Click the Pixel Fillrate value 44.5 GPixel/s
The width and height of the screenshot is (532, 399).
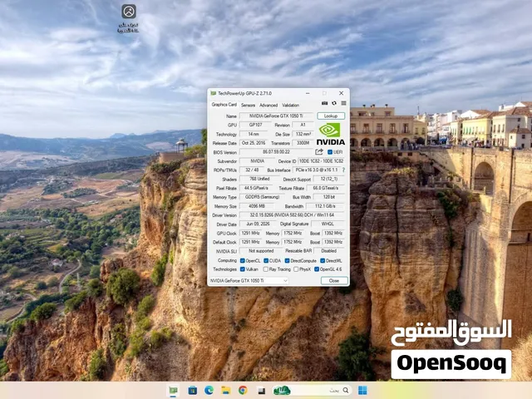pyautogui.click(x=258, y=188)
